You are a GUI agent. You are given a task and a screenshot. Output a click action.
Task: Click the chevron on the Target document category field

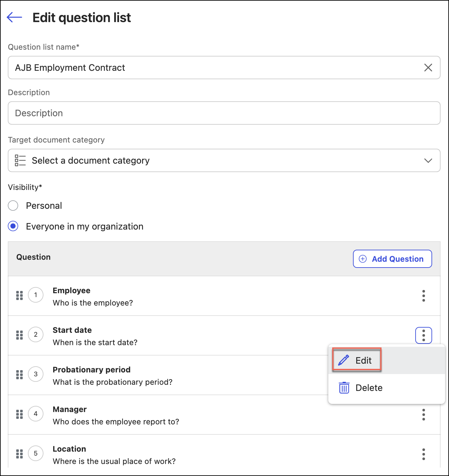tap(428, 160)
